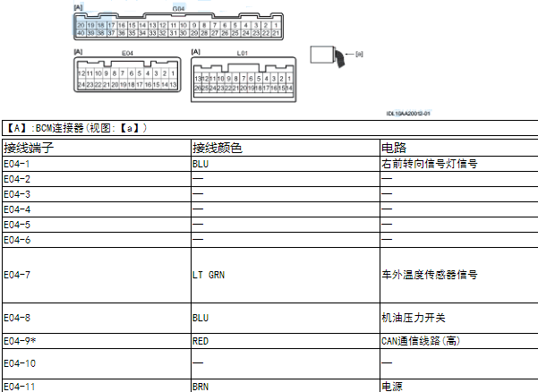Select terminal cell E04-10
Image resolution: width=538 pixels, height=392 pixels.
click(x=97, y=363)
